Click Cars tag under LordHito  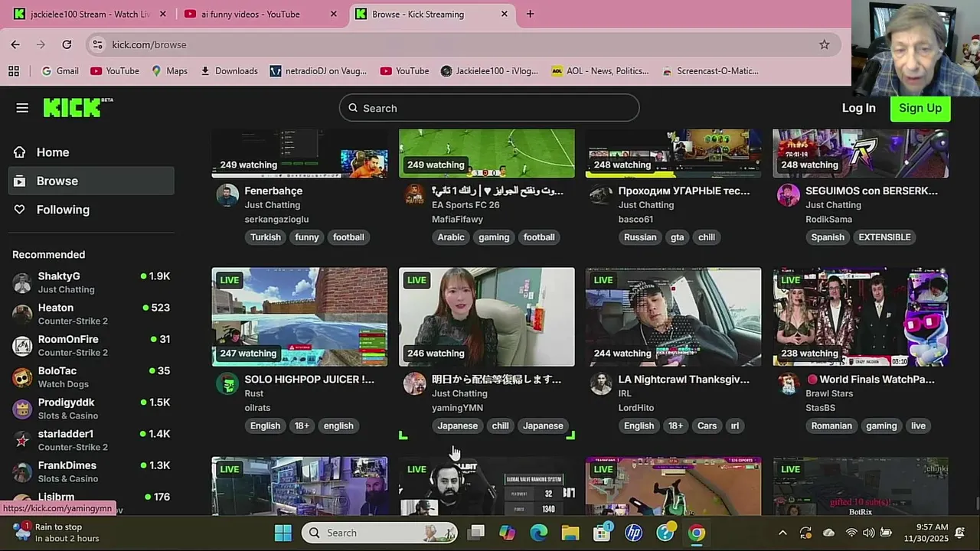point(707,425)
